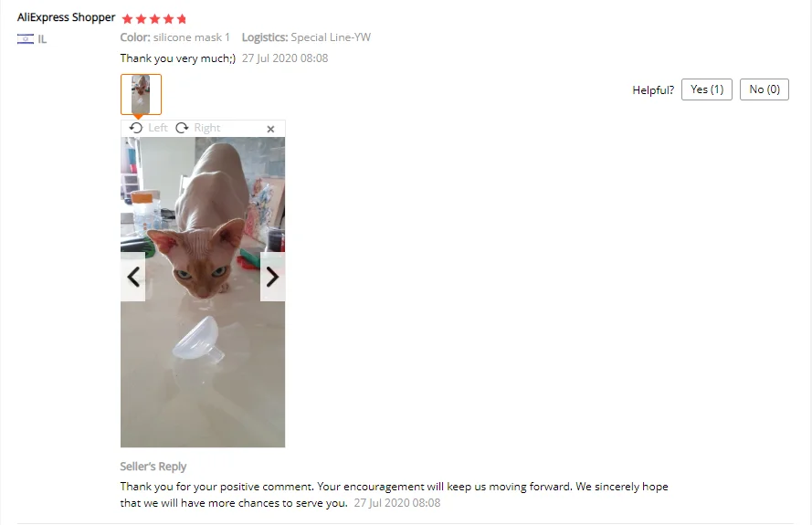Click the "Left" rotate label
This screenshot has width=812, height=525.
[158, 128]
